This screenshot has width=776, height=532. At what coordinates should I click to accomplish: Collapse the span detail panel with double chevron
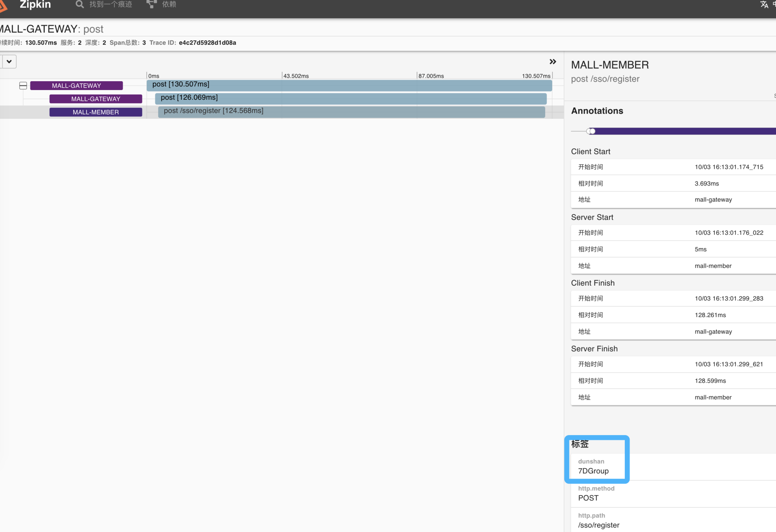coord(552,62)
